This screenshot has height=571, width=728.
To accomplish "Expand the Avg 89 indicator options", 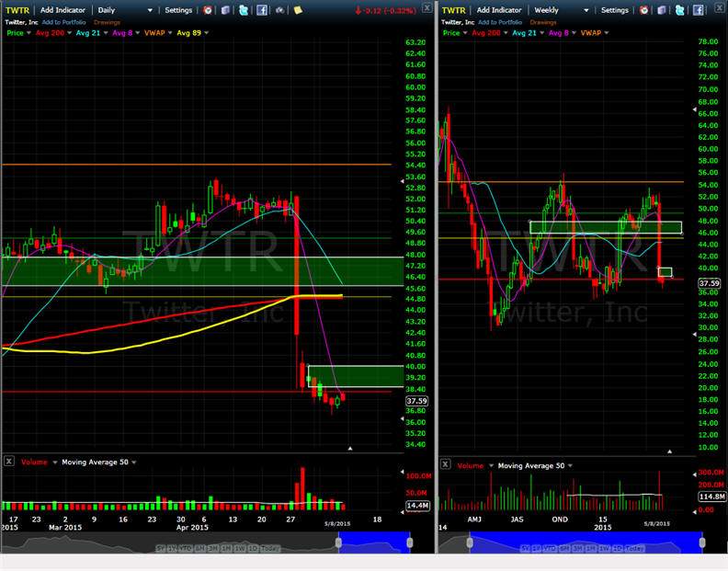I will [x=205, y=33].
